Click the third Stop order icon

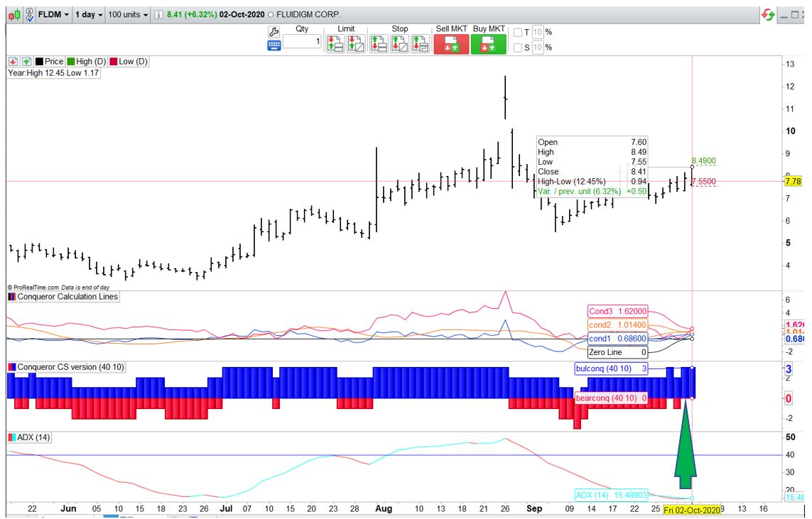click(420, 43)
